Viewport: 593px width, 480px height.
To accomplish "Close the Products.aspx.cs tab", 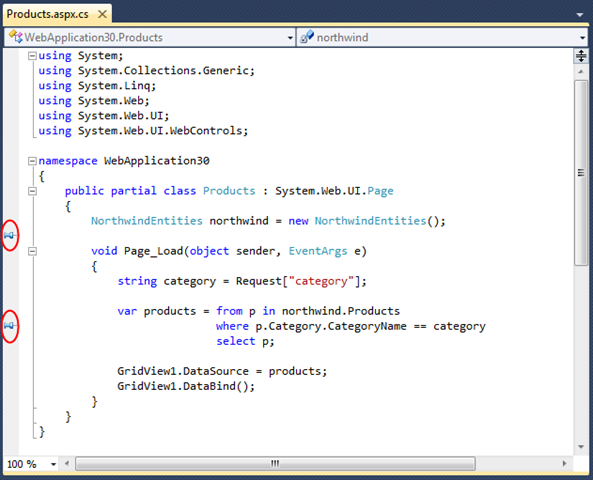I will (x=102, y=14).
